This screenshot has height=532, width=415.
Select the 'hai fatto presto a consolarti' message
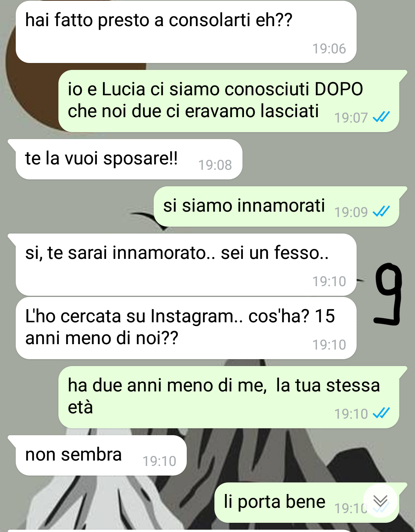point(186,32)
